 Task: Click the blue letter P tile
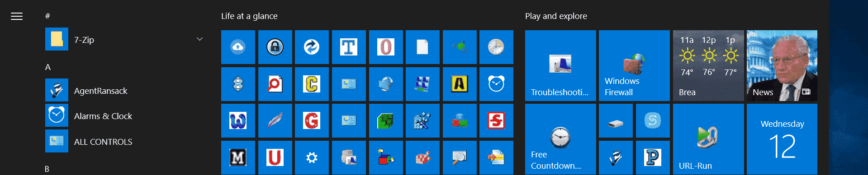[653, 157]
